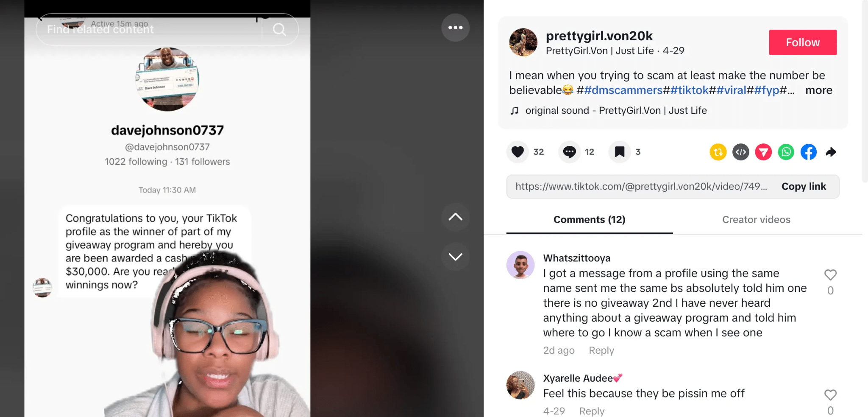
Task: Share the video via WhatsApp
Action: coord(786,152)
